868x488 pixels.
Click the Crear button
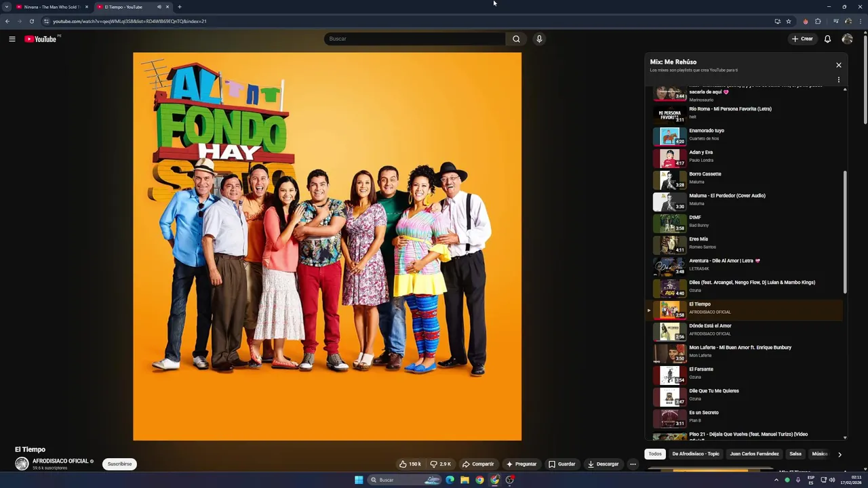click(x=802, y=39)
